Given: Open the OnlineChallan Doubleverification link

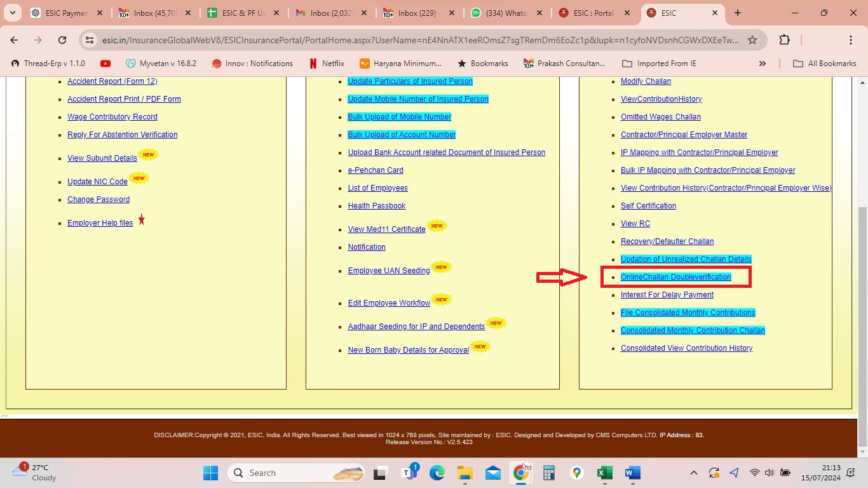Looking at the screenshot, I should (x=675, y=277).
